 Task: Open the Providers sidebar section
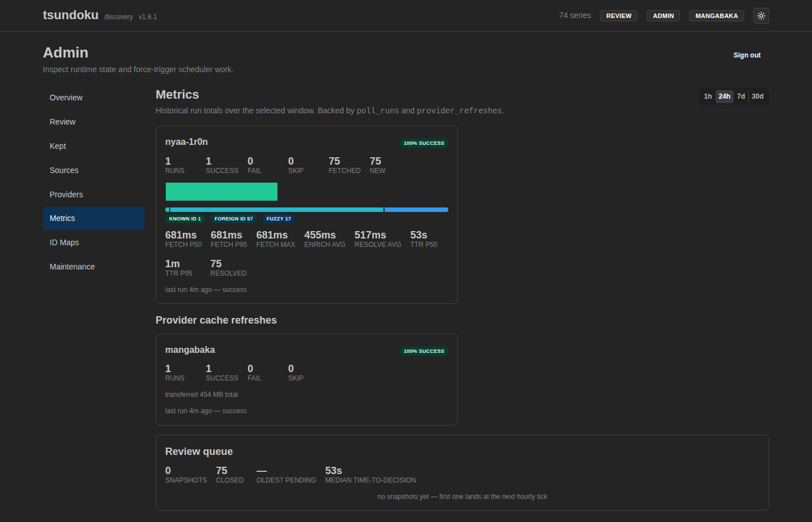click(x=94, y=194)
